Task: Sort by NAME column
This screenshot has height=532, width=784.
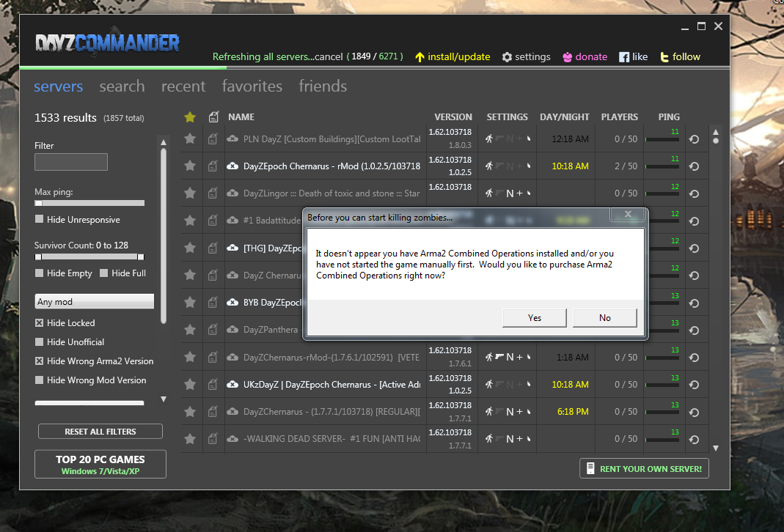Action: [241, 117]
